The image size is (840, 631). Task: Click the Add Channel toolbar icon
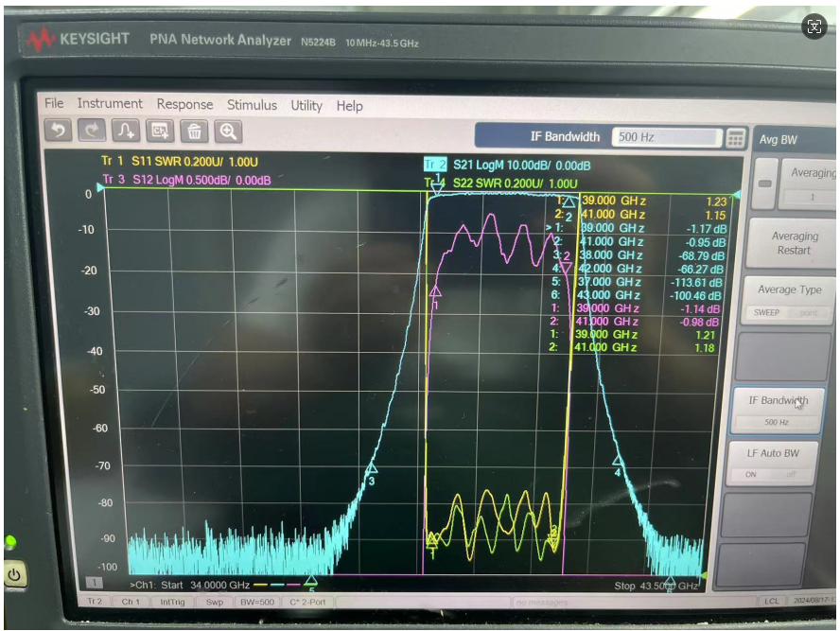click(x=160, y=131)
